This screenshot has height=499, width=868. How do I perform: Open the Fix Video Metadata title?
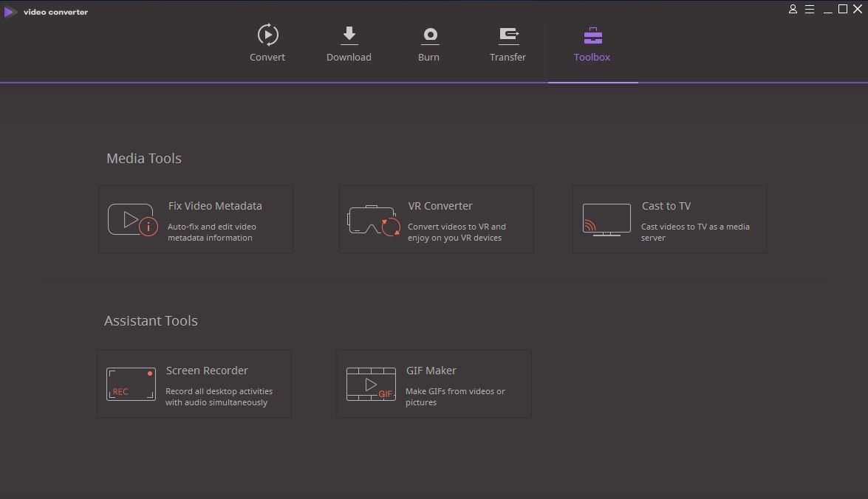coord(215,206)
